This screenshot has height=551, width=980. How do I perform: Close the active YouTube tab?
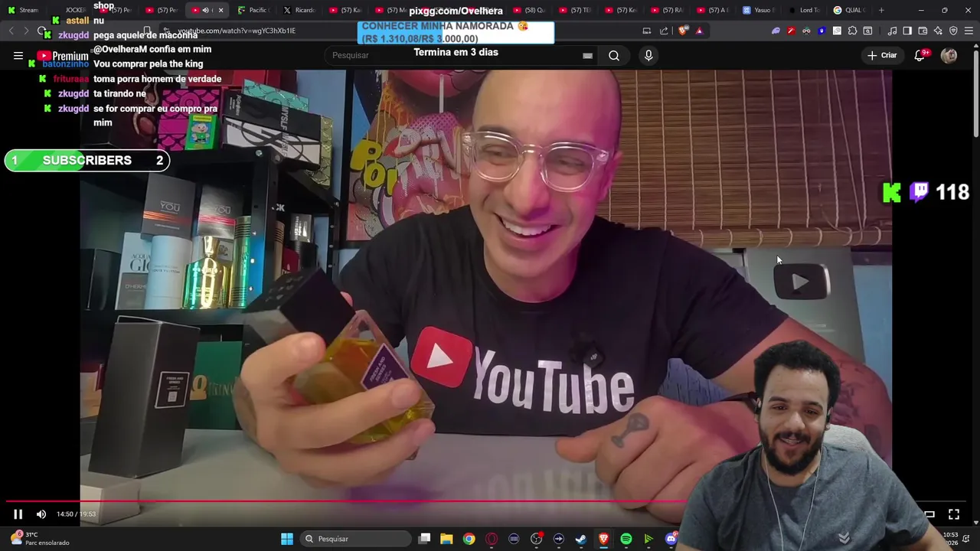pos(220,10)
